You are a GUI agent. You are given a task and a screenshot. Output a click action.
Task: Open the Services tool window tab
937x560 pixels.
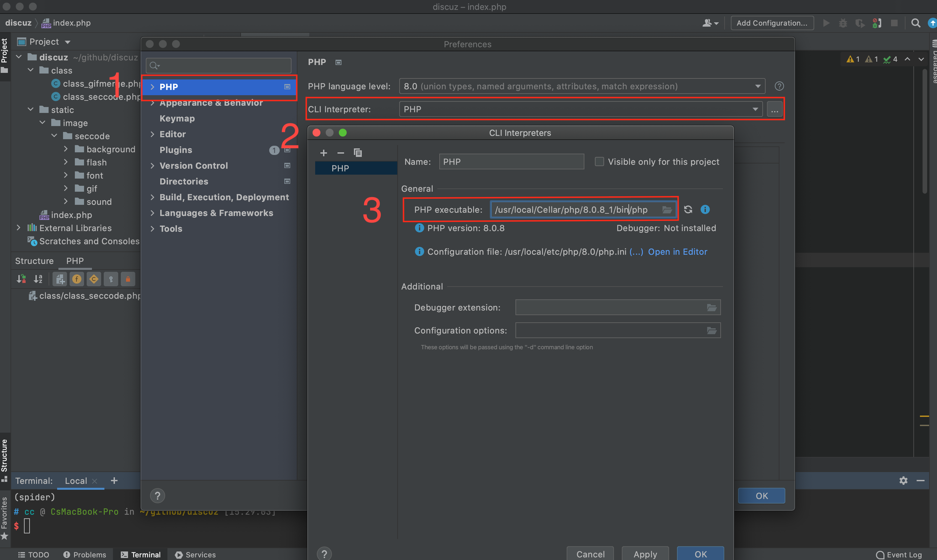click(x=195, y=554)
